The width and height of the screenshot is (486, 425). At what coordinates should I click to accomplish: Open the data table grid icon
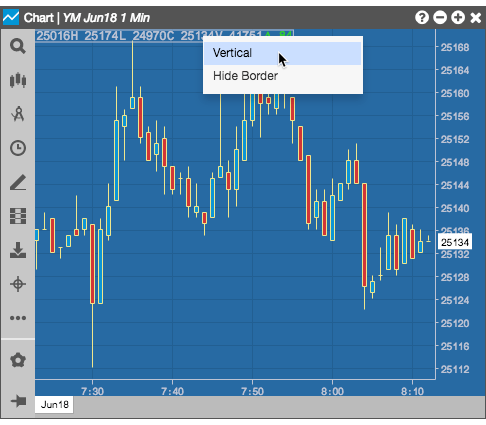point(18,216)
